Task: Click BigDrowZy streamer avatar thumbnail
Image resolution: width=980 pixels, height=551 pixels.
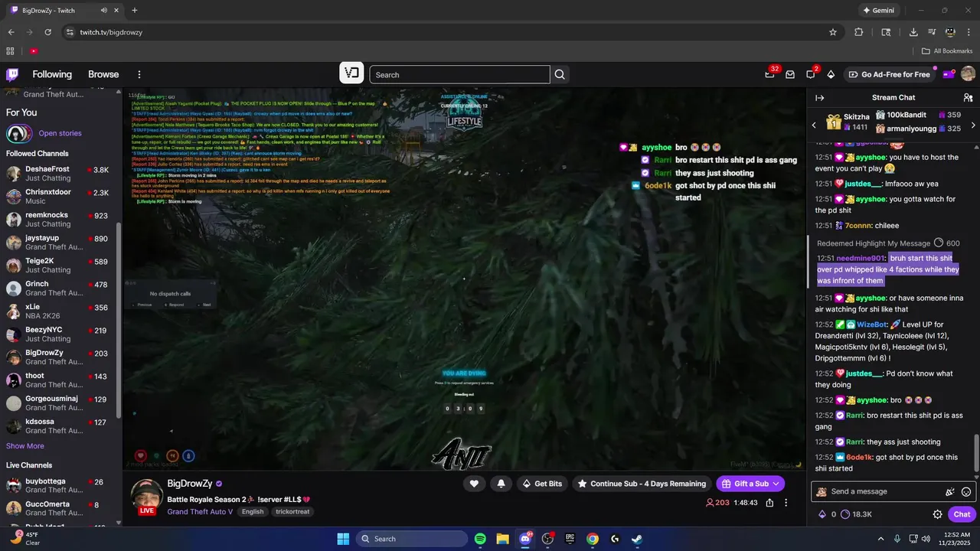Action: (x=146, y=494)
